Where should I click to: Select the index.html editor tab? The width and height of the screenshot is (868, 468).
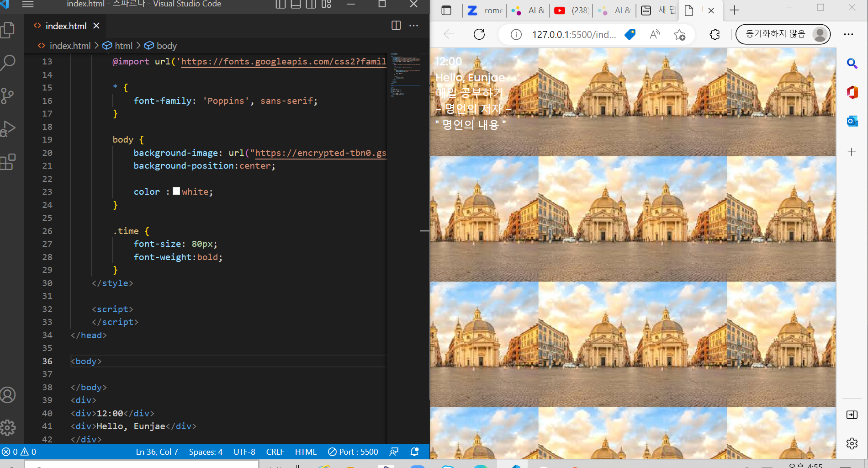click(x=66, y=26)
